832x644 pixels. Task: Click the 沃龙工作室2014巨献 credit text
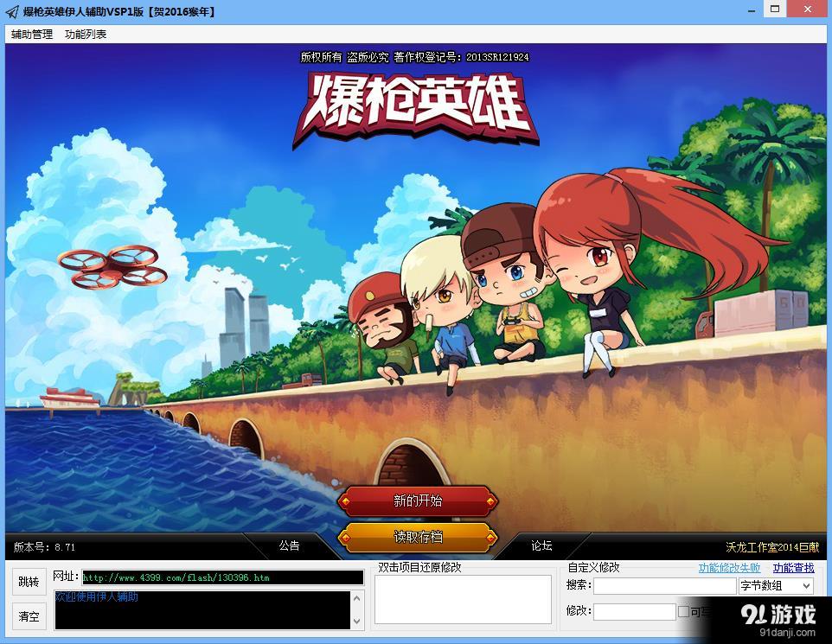(x=772, y=547)
